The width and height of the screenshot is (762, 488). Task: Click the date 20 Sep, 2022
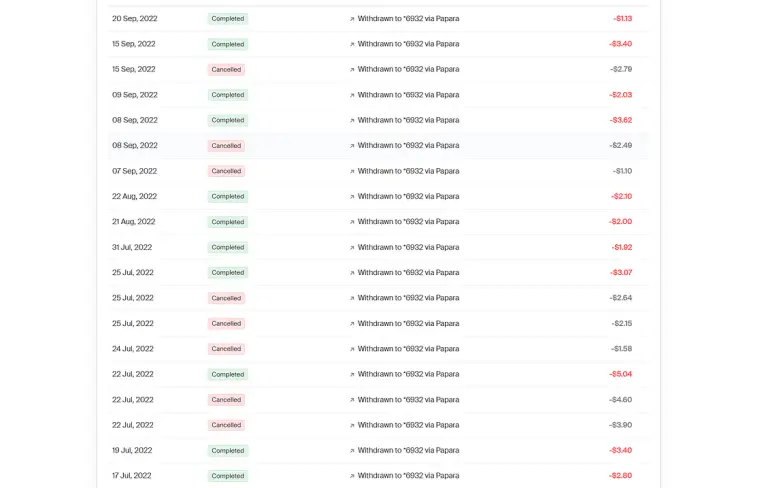point(135,18)
